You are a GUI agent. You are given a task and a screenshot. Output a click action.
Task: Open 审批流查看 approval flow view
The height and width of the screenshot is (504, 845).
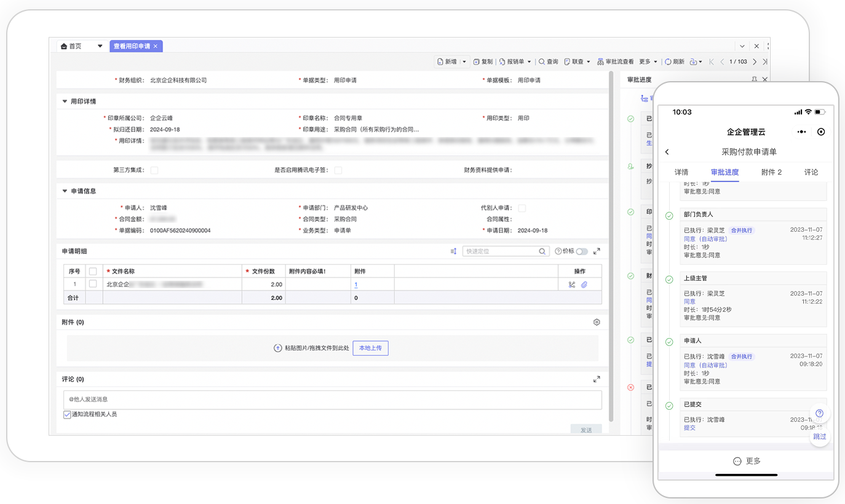[615, 62]
